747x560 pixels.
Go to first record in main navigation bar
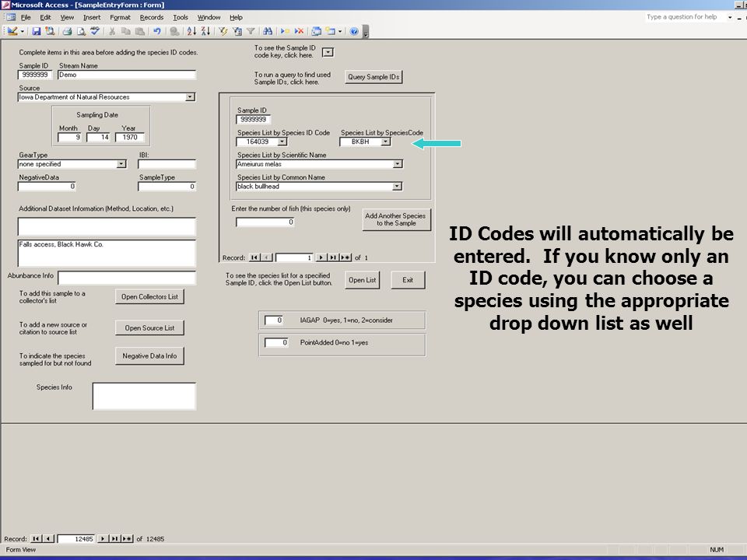coord(36,538)
